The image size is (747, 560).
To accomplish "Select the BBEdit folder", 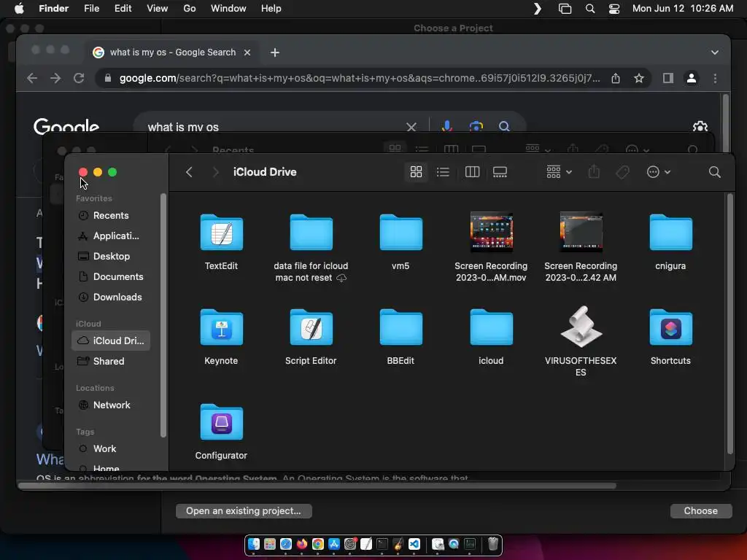I will 400,327.
